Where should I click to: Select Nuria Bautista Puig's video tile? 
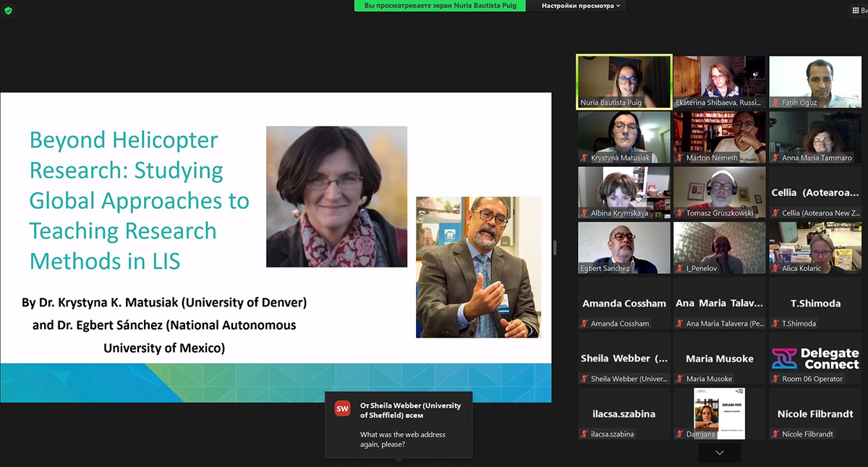[x=624, y=81]
